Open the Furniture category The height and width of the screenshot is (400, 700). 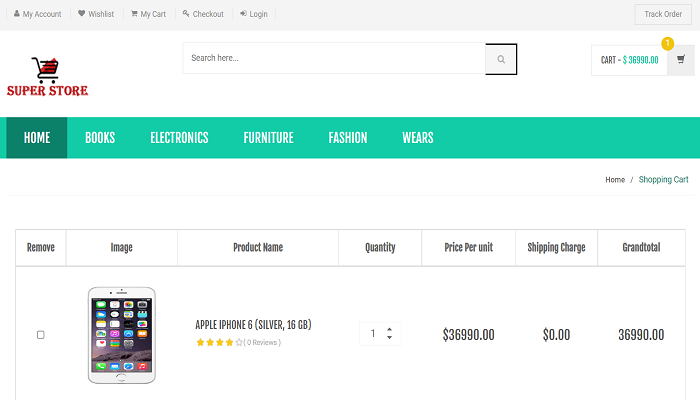pos(268,138)
